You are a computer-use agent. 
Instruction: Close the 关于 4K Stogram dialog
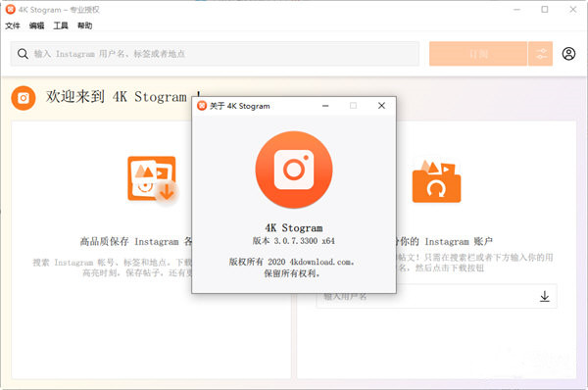tap(381, 106)
